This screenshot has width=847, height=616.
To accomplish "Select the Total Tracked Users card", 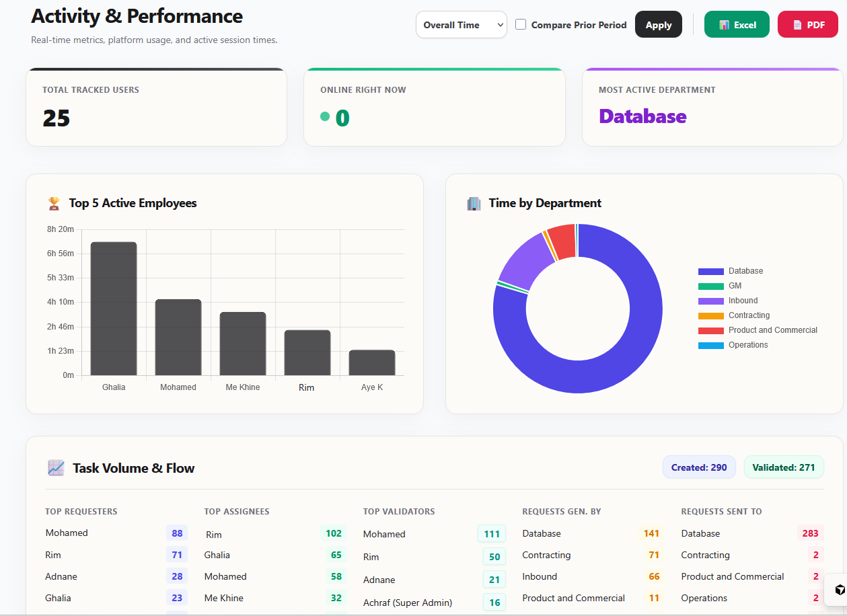I will 156,107.
